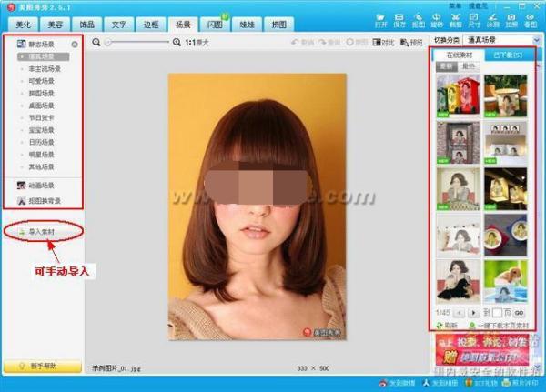Expand the 抠图换背景 category
546x392 pixels.
pos(40,200)
